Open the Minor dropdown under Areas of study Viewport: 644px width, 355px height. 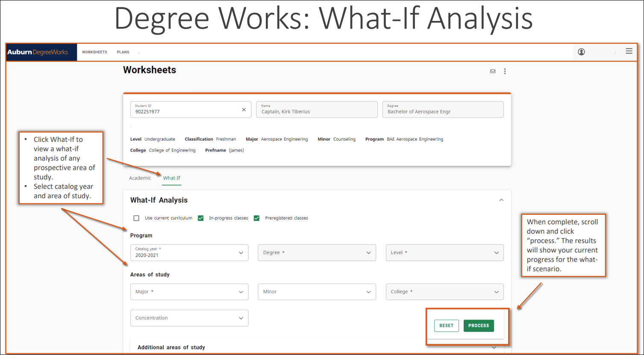tap(317, 292)
